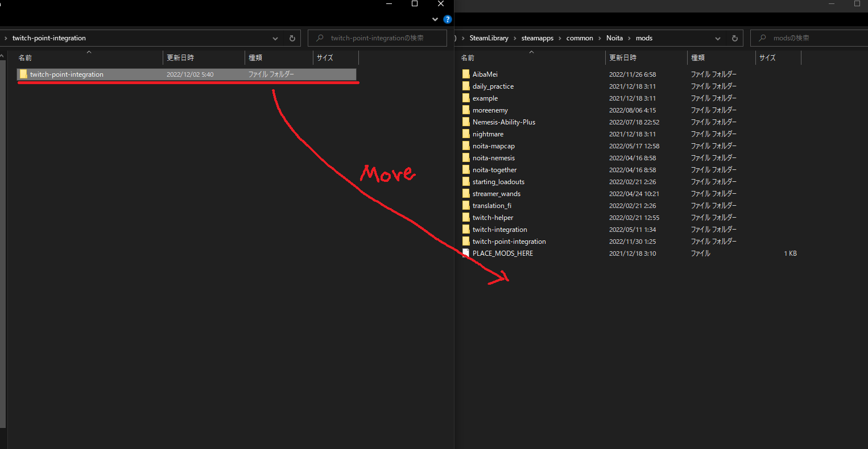
Task: Go to Noita in the breadcrumb path
Action: pyautogui.click(x=614, y=38)
